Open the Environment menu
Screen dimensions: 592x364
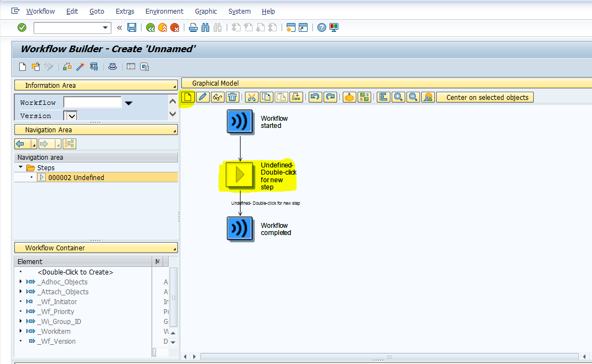[164, 11]
